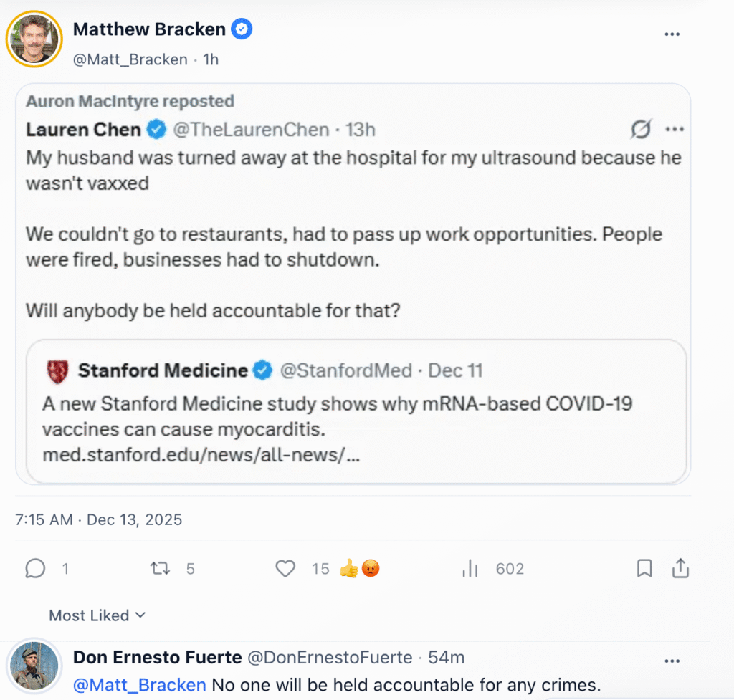Viewport: 734px width, 700px height.
Task: Open more options on Lauren Chen's quoted post
Action: click(x=675, y=130)
